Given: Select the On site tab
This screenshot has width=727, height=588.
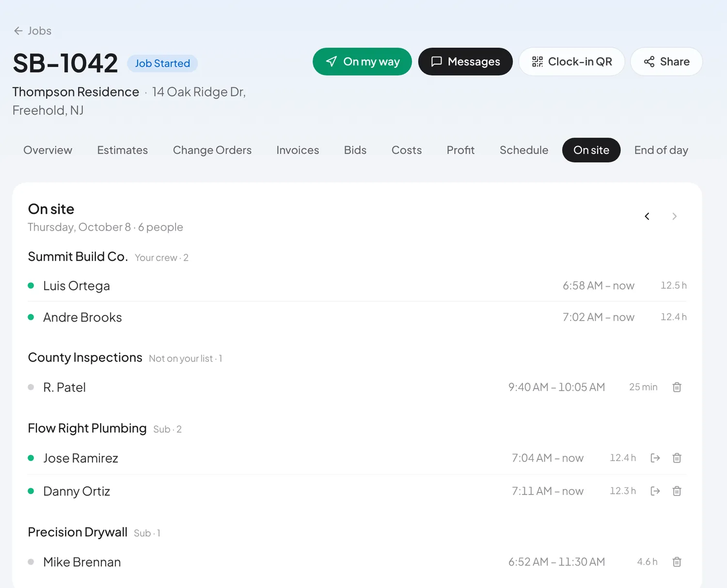Looking at the screenshot, I should (591, 150).
